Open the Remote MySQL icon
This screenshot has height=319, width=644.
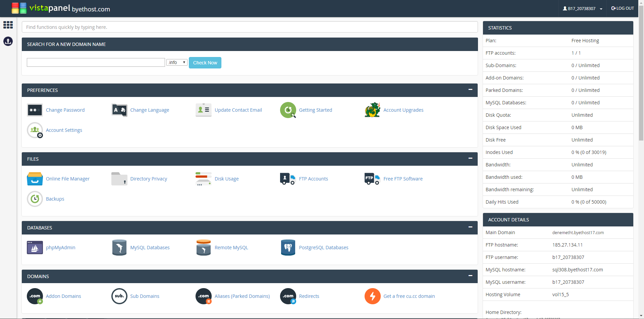tap(204, 248)
